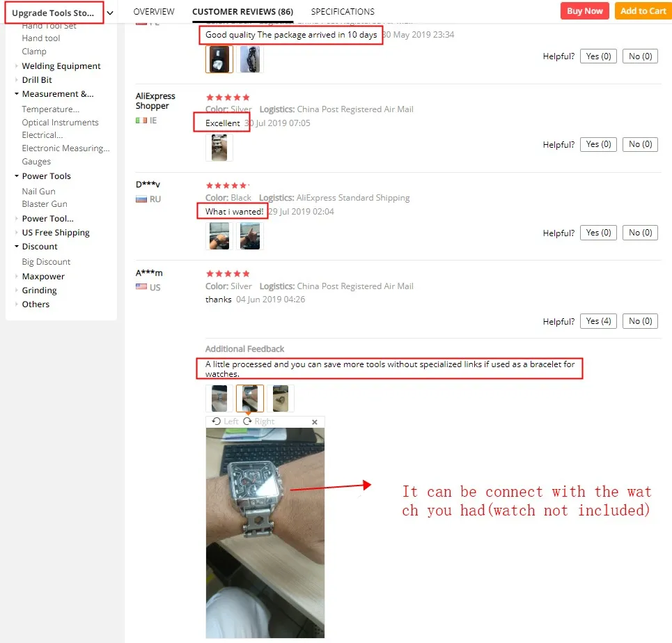Viewport: 672px width, 643px height.
Task: Vote Yes (0) on the Excellent review
Action: (x=598, y=144)
